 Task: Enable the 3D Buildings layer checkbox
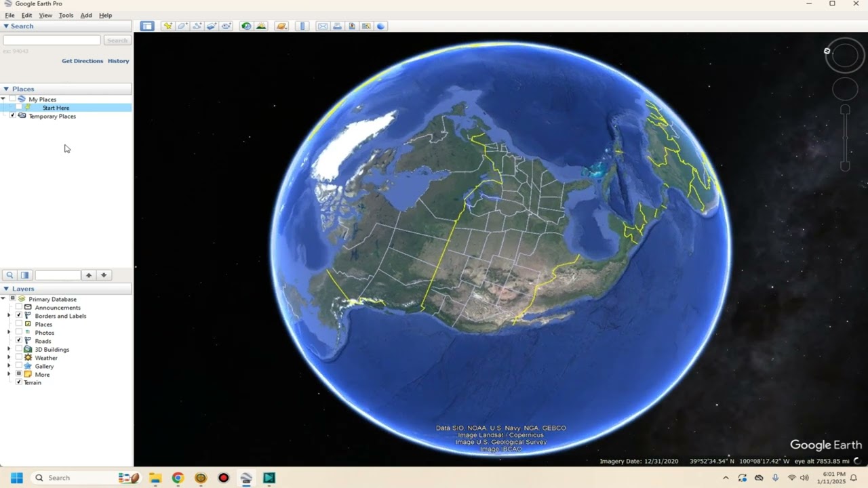pyautogui.click(x=19, y=350)
